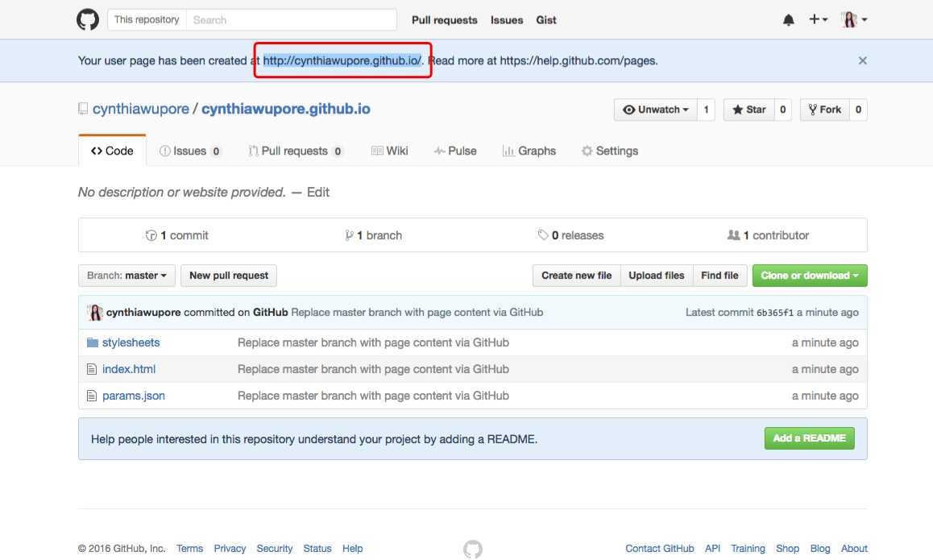Open the stylesheets folder

coord(131,342)
